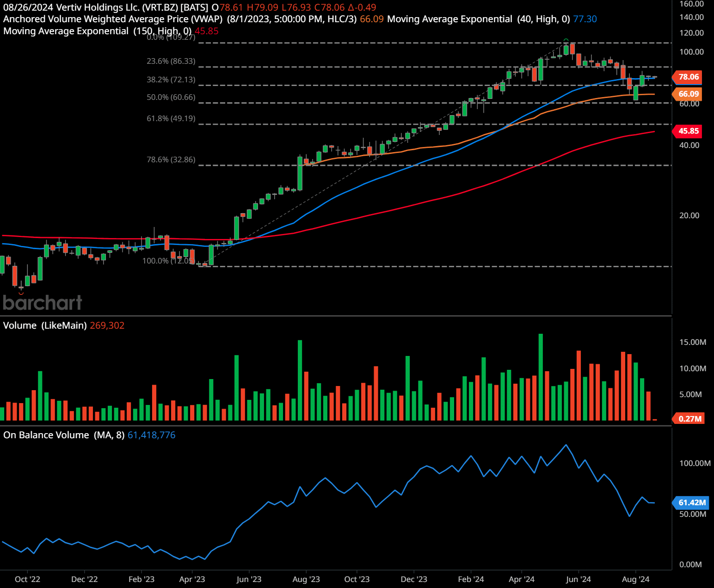Image resolution: width=714 pixels, height=588 pixels.
Task: Click the Feb '23 date axis label
Action: click(142, 579)
